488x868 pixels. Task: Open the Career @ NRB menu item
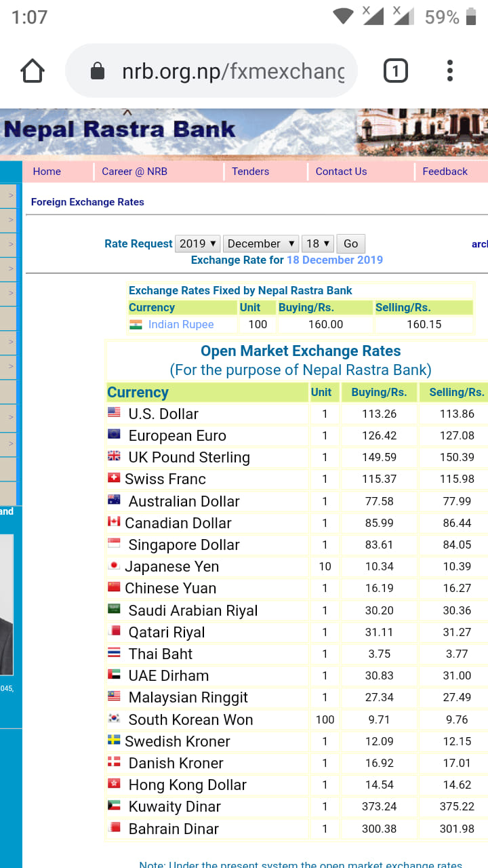134,172
